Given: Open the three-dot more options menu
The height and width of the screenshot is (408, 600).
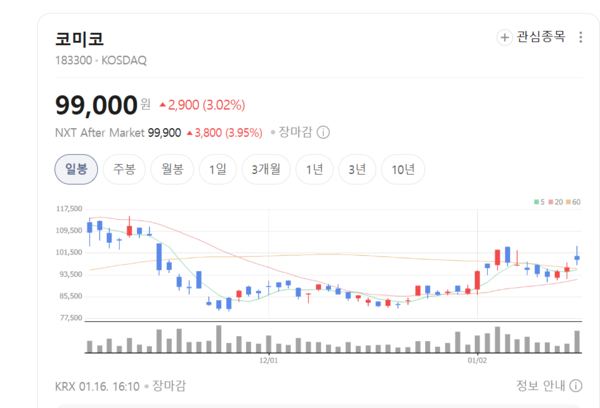Looking at the screenshot, I should 581,37.
